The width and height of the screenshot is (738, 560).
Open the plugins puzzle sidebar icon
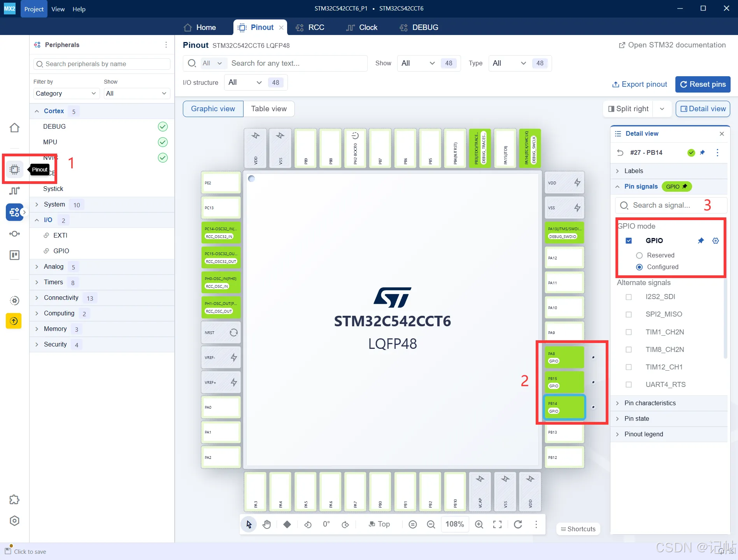(14, 500)
